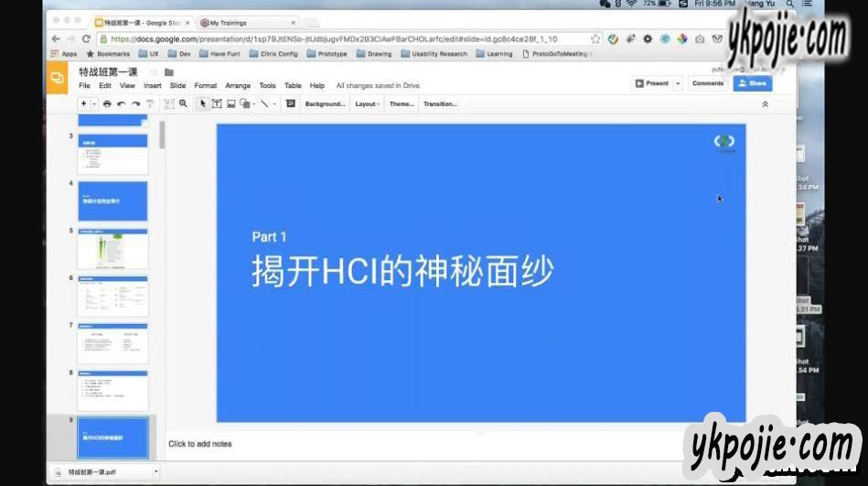This screenshot has height=486, width=868.
Task: Click the Add comment toolbar icon
Action: 291,104
